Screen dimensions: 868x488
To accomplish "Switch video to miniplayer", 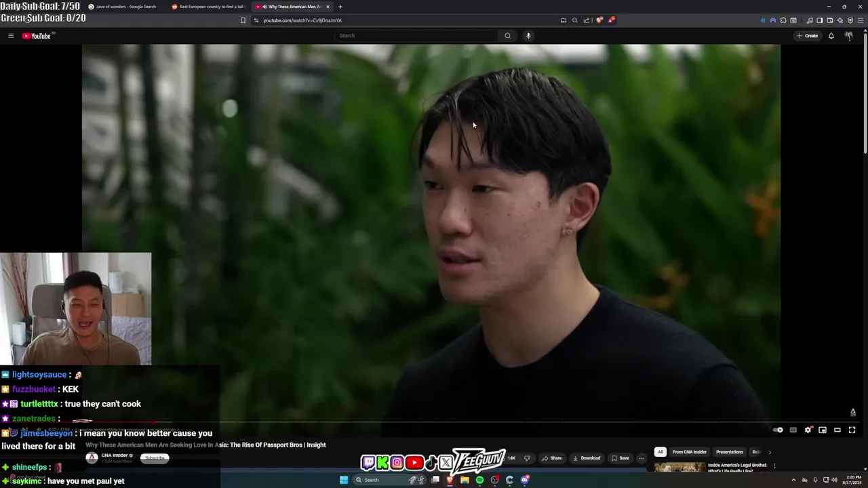I will click(823, 430).
